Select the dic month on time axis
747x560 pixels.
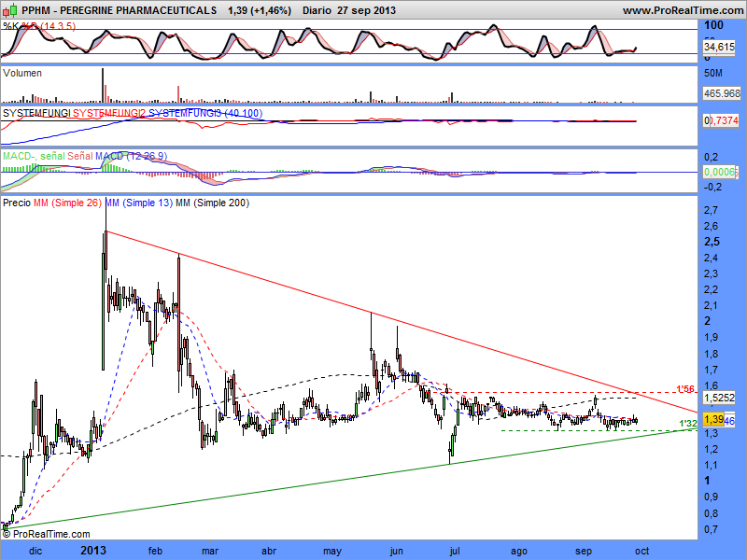[x=35, y=551]
